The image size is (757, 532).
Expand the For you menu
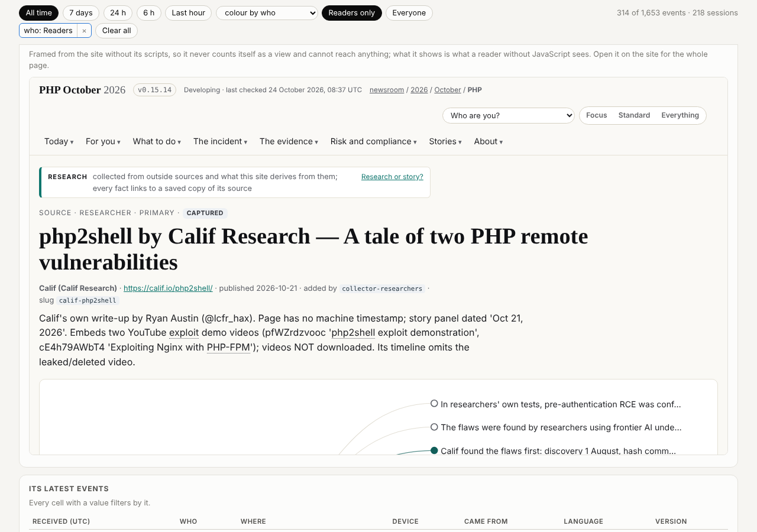[103, 141]
